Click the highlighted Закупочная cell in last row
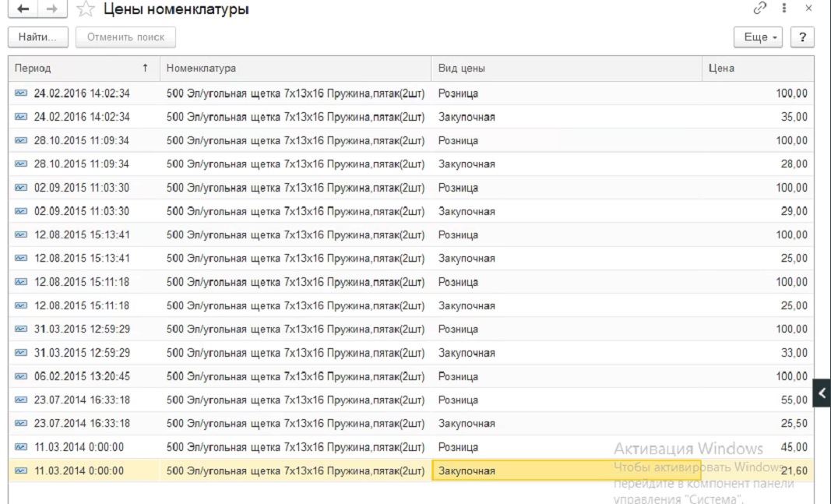 pos(565,471)
